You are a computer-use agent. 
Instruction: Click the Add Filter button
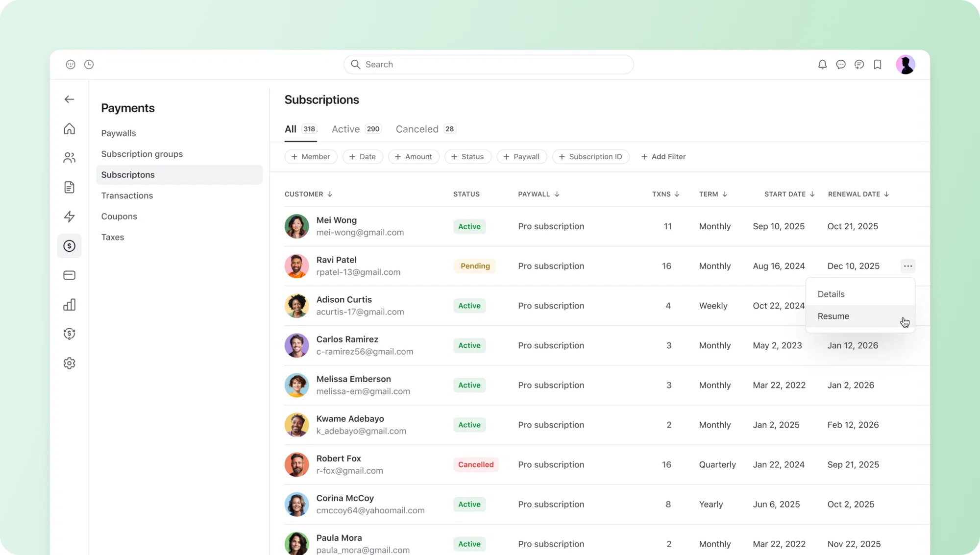point(663,157)
